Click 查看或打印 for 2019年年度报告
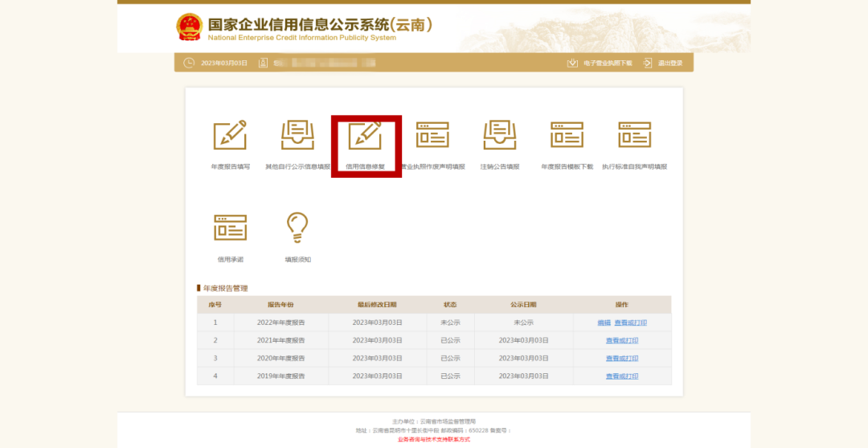The height and width of the screenshot is (448, 868). tap(622, 376)
